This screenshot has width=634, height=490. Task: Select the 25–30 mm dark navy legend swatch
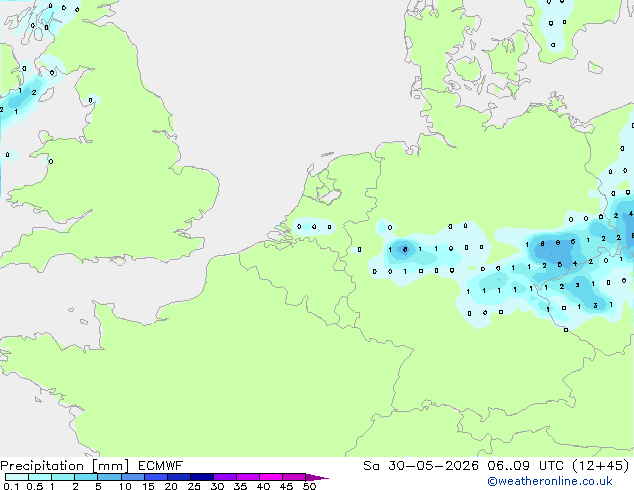tap(202, 477)
